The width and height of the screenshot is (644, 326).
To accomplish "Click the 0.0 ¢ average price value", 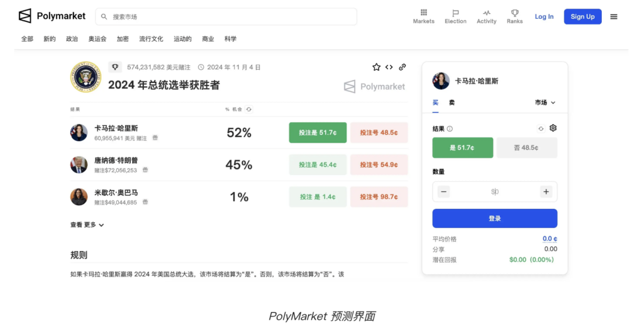I will pyautogui.click(x=550, y=239).
